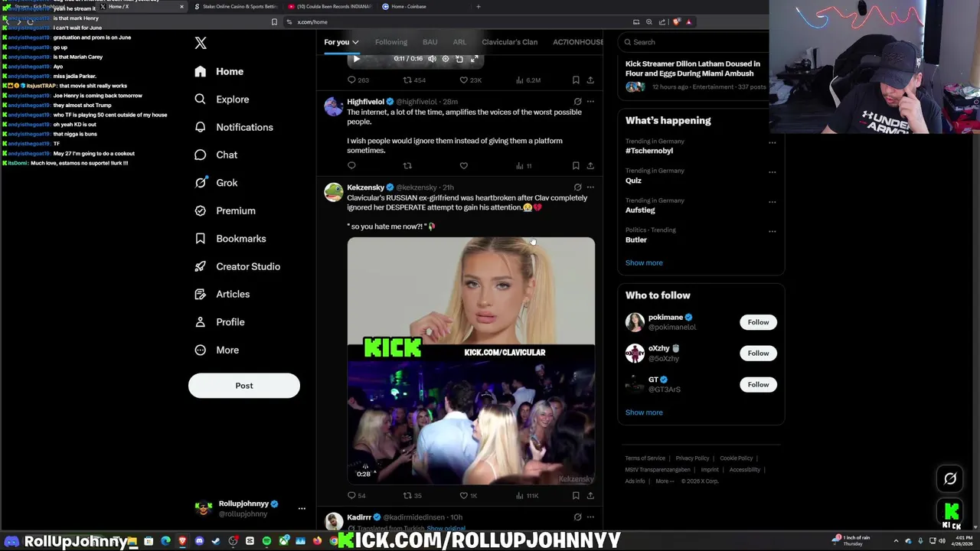The height and width of the screenshot is (551, 980).
Task: Enter fullscreen on the top video
Action: pos(475,59)
